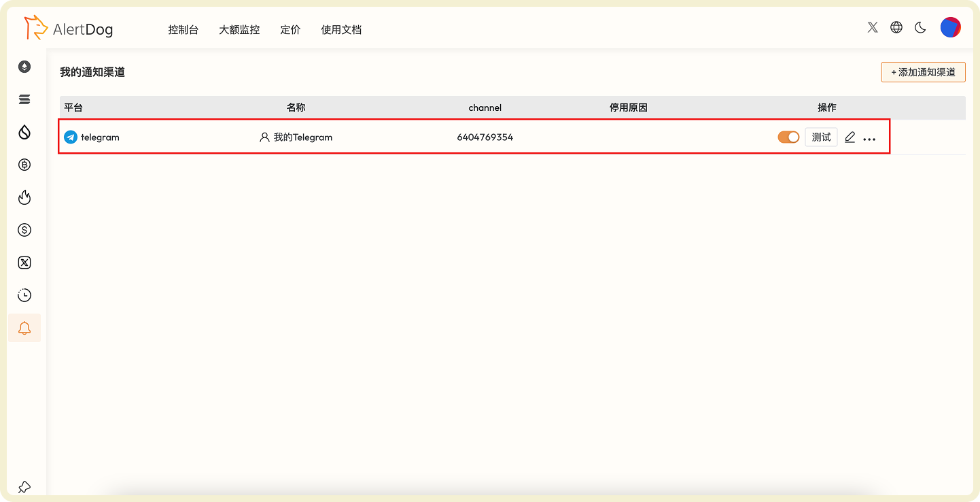Go to the 大额监控 menu item
The height and width of the screenshot is (502, 980).
click(239, 29)
